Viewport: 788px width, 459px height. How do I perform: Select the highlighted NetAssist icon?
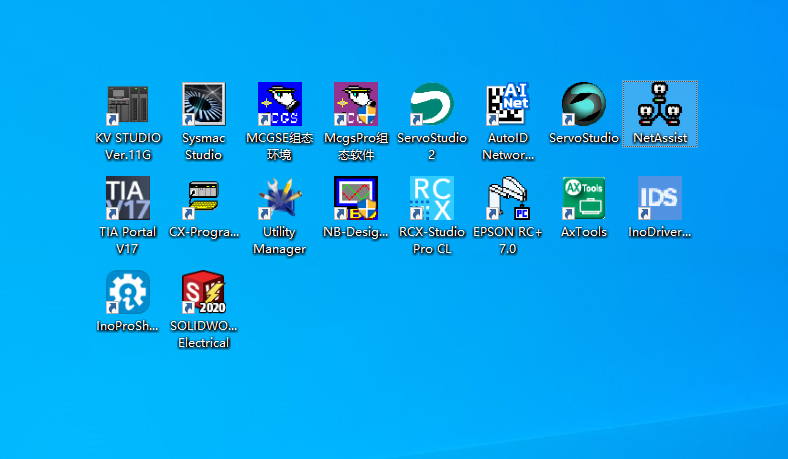pos(660,104)
